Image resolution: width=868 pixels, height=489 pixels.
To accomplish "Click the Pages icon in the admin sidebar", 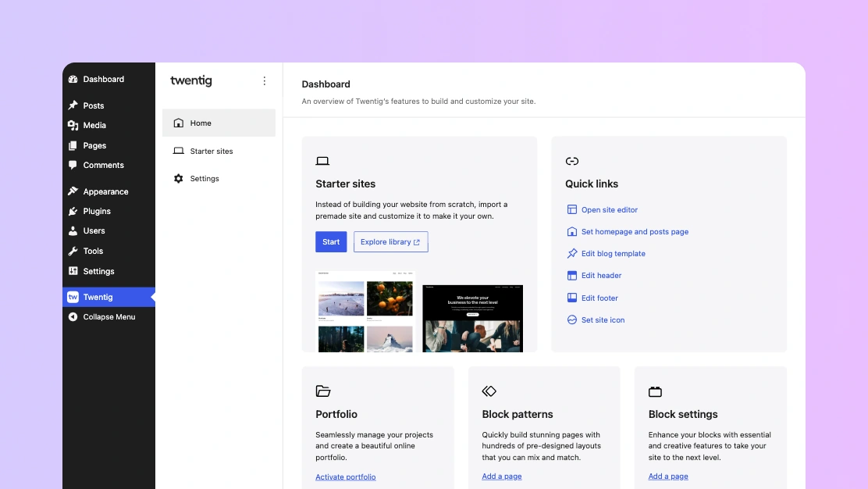I will coord(75,145).
